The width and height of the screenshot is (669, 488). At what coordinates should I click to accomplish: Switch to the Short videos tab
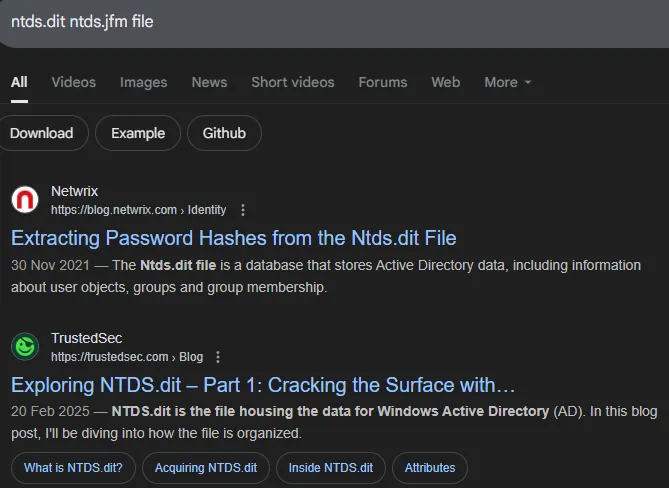pyautogui.click(x=293, y=82)
